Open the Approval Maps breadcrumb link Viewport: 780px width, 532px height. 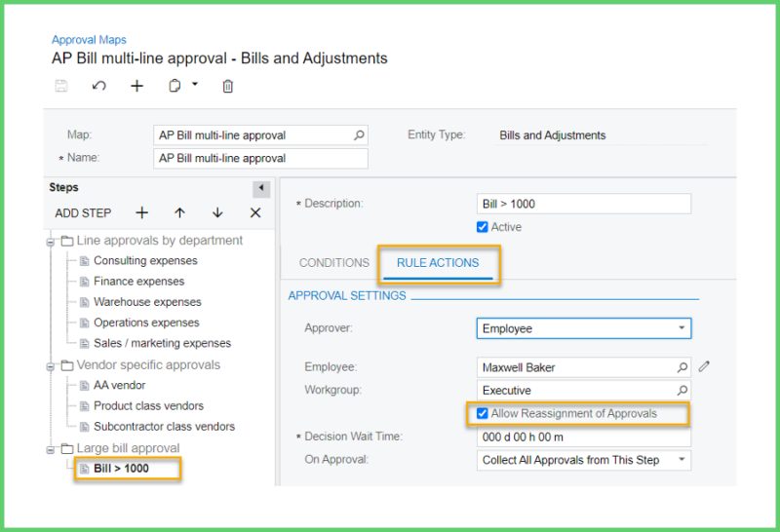point(87,40)
